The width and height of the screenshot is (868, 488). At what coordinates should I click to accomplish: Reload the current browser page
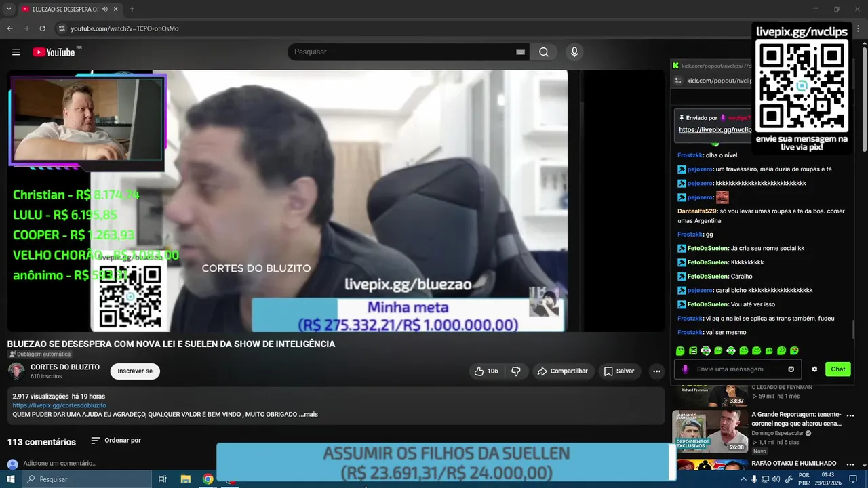[42, 28]
